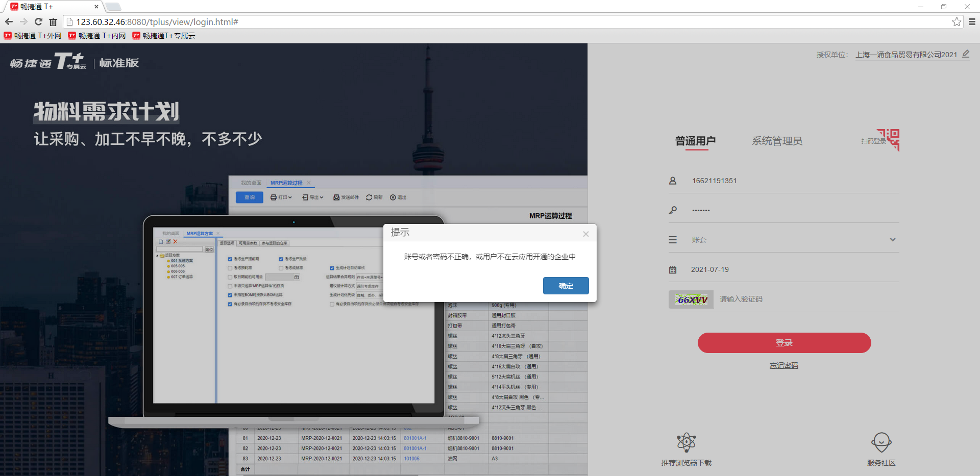
Task: Click the browser forward arrow
Action: 23,21
